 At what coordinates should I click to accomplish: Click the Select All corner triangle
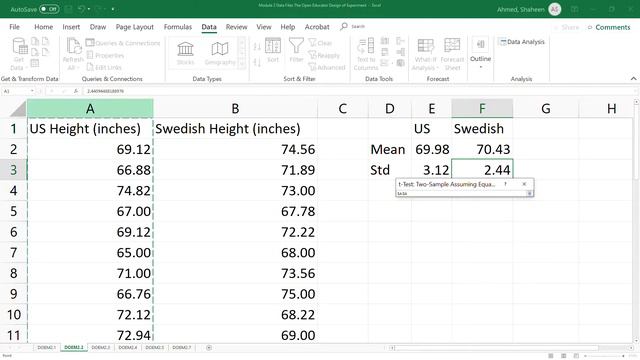[18, 109]
